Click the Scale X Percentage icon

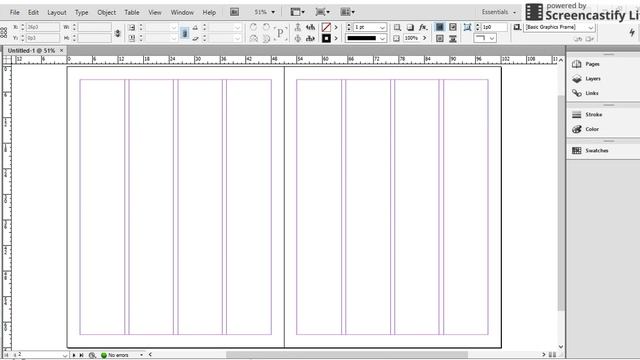(131, 27)
